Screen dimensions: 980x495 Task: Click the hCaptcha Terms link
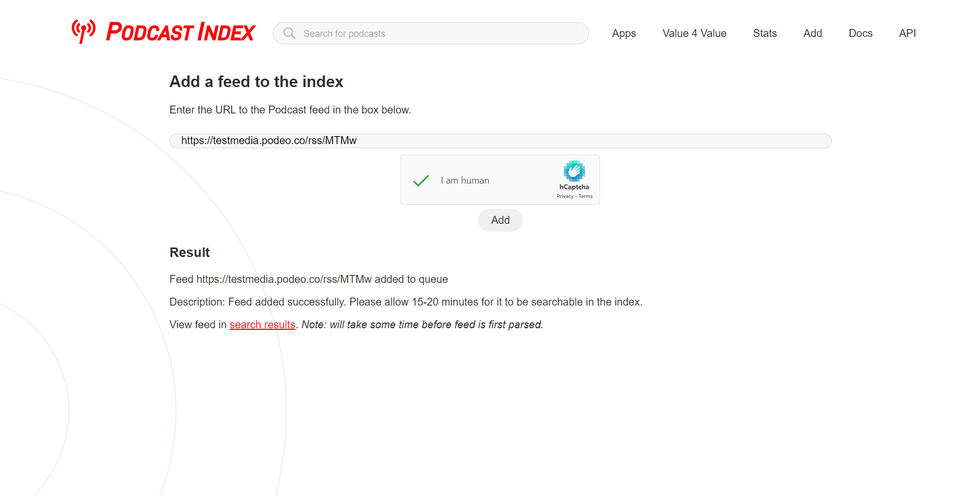(x=585, y=196)
